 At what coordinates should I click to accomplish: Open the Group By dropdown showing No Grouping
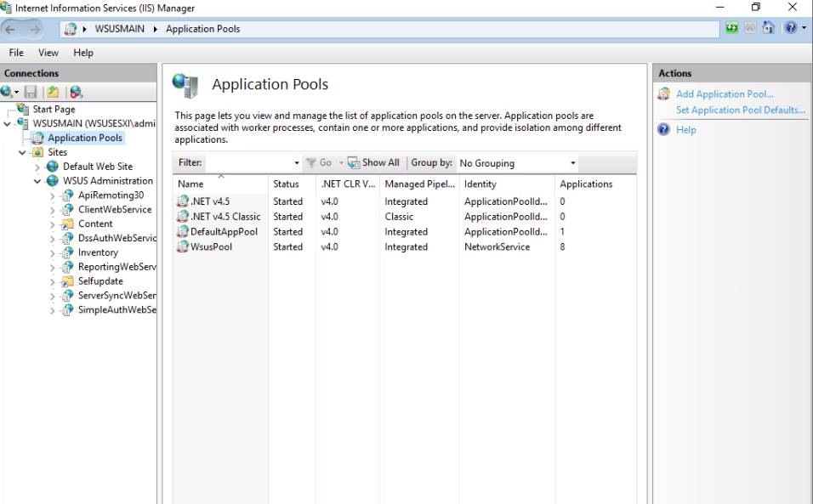515,162
